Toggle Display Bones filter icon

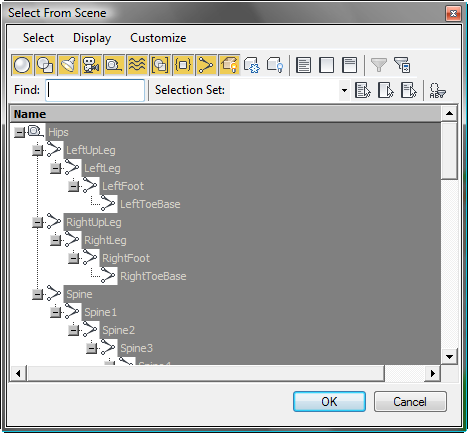coord(206,65)
